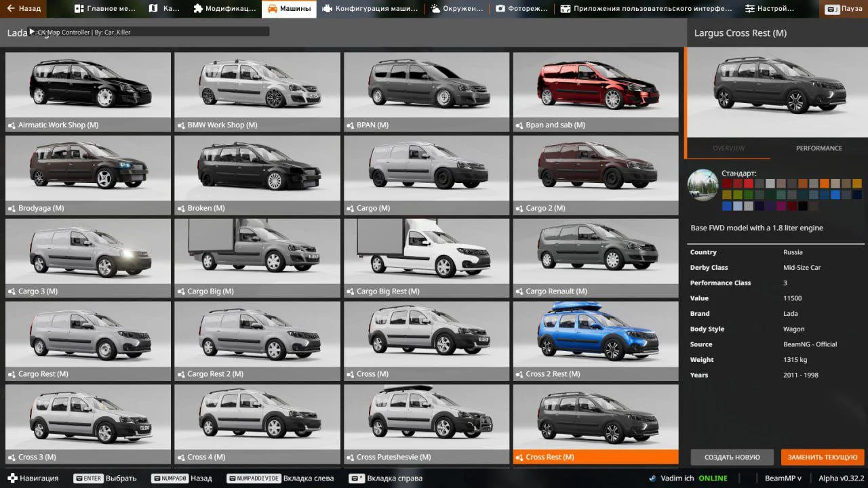Select the active Машины tab

288,9
